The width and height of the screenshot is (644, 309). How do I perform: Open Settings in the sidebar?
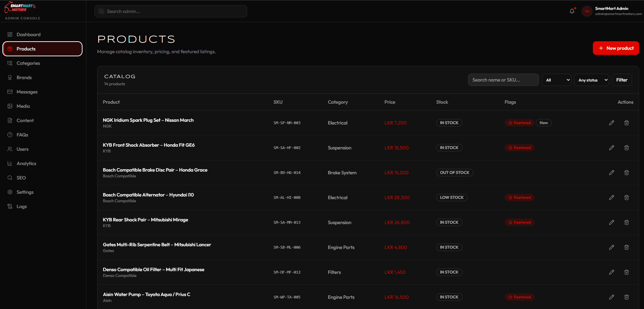tap(43, 192)
